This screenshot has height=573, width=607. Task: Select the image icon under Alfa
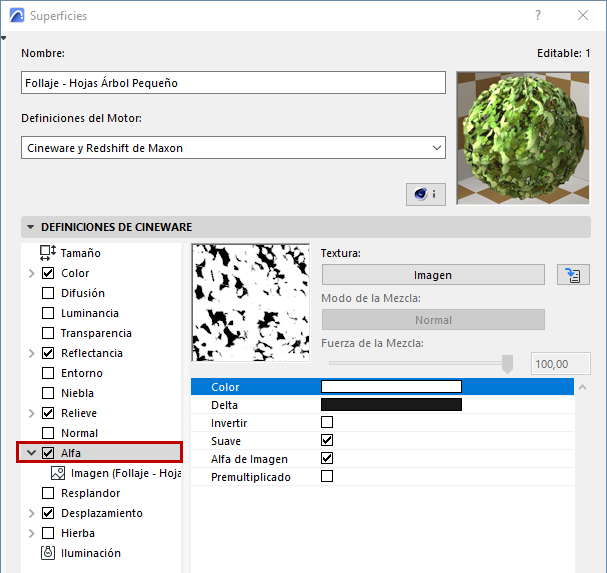pyautogui.click(x=58, y=473)
